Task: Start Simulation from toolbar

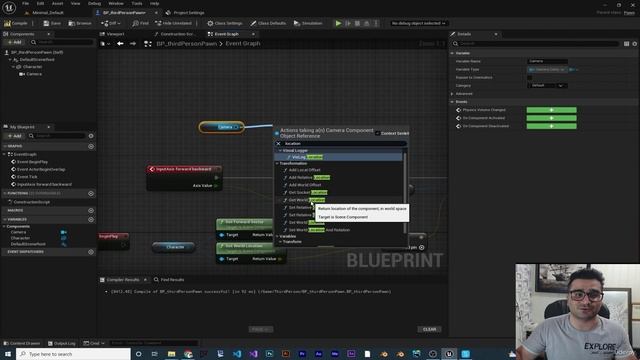Action: click(x=308, y=23)
